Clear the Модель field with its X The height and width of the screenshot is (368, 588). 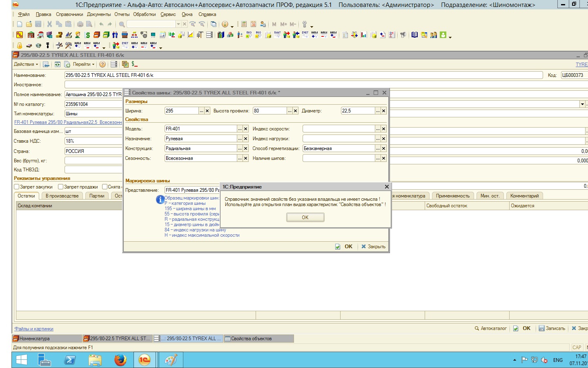click(x=246, y=129)
